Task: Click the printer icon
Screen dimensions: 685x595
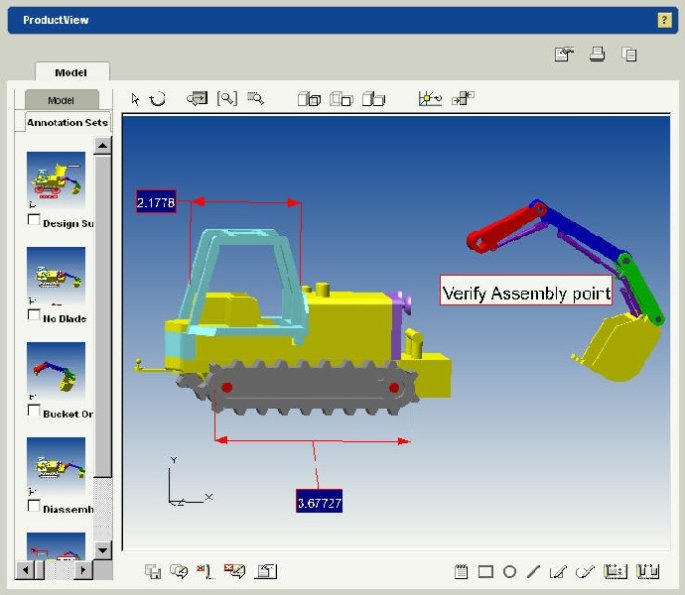Action: pyautogui.click(x=597, y=54)
